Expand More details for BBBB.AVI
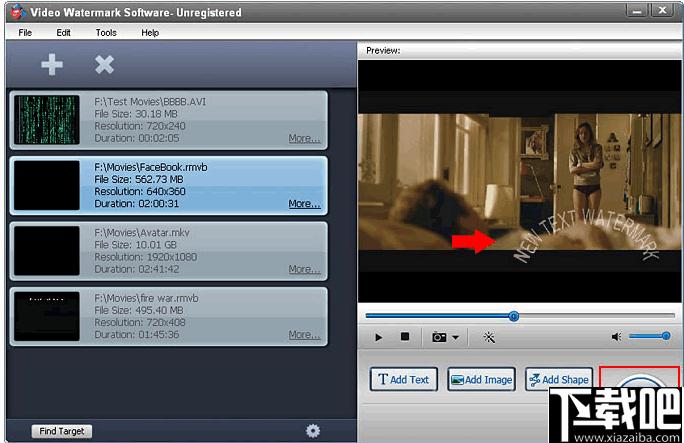Viewport: 684px width, 443px height. (x=304, y=138)
